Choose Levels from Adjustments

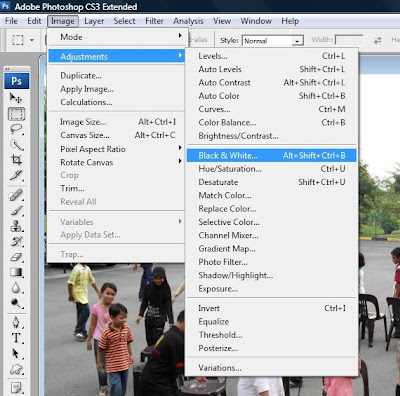(272, 56)
